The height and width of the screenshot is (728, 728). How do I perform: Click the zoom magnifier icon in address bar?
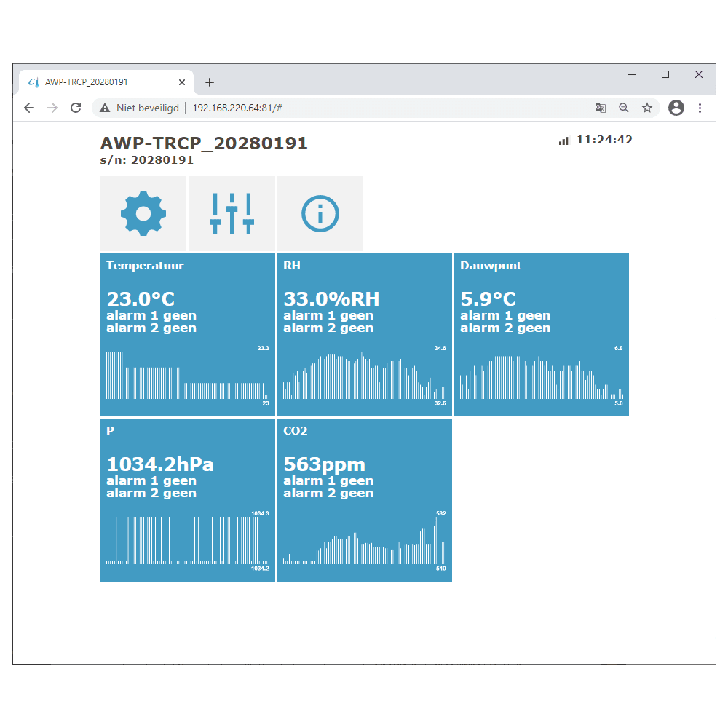[623, 108]
